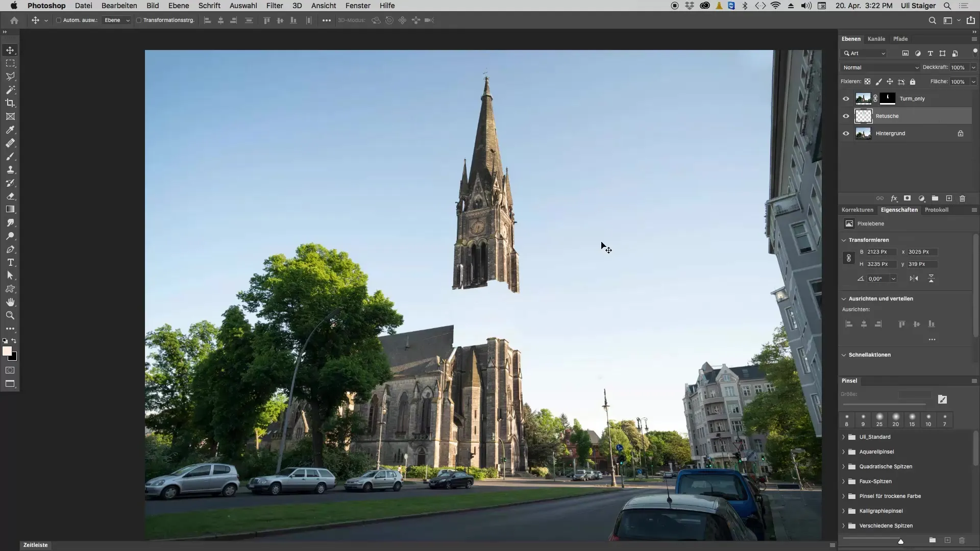
Task: Click the Home button in options bar
Action: click(x=14, y=20)
